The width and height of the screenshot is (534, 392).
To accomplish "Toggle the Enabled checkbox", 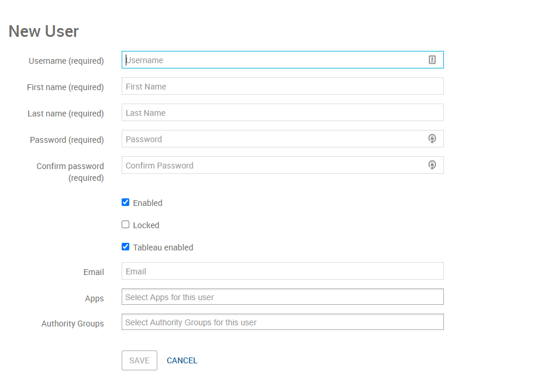I will coord(125,202).
